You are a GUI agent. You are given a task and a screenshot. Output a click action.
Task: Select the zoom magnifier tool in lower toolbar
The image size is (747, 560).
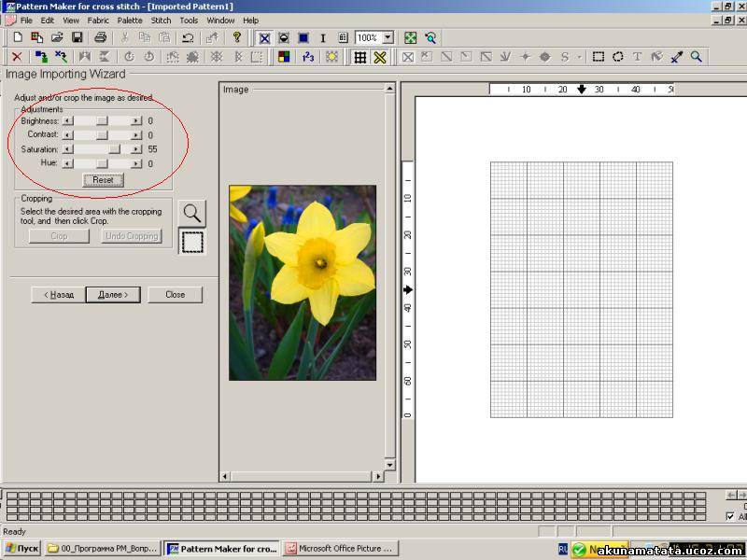click(x=696, y=57)
